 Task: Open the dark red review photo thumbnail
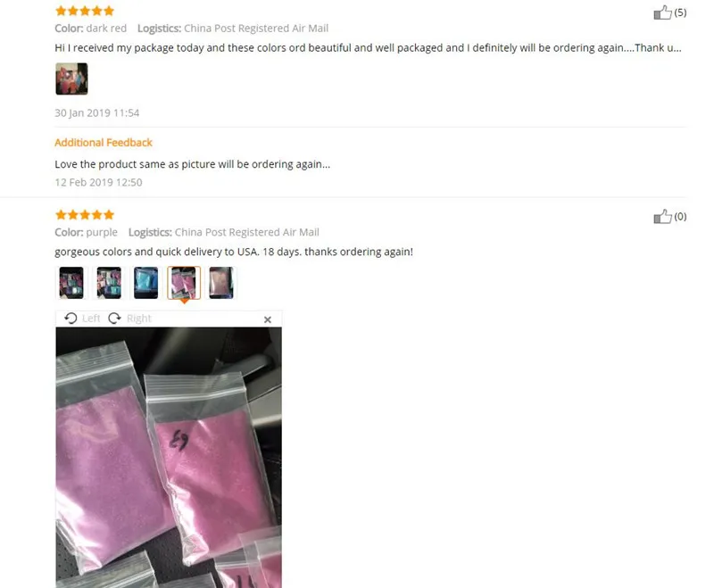coord(71,79)
